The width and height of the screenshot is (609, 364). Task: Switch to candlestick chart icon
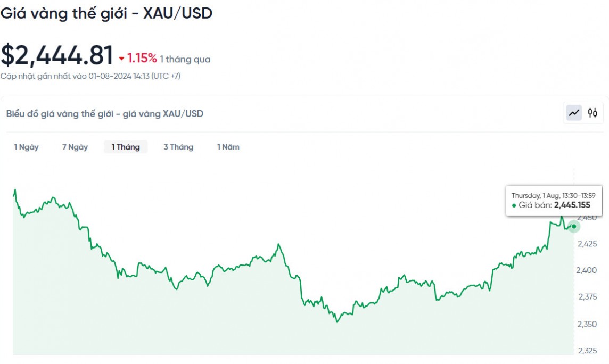tap(592, 113)
